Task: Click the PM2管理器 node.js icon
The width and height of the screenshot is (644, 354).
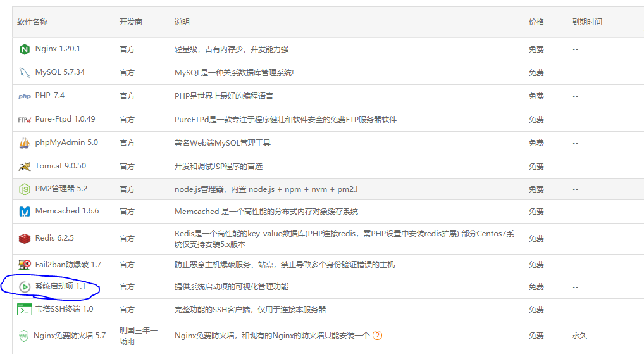Action: tap(25, 189)
